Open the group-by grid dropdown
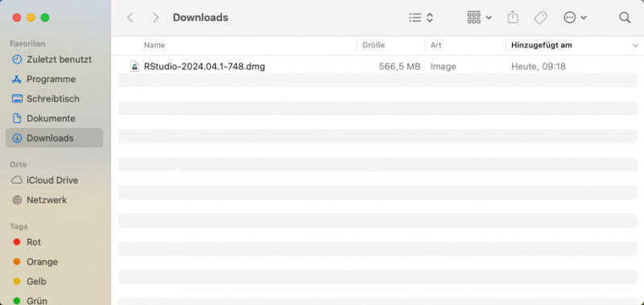The image size is (644, 305). [479, 18]
